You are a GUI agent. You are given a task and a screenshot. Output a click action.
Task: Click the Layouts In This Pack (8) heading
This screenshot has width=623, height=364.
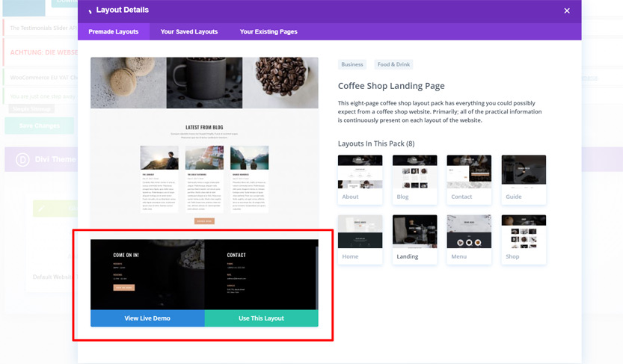click(376, 144)
